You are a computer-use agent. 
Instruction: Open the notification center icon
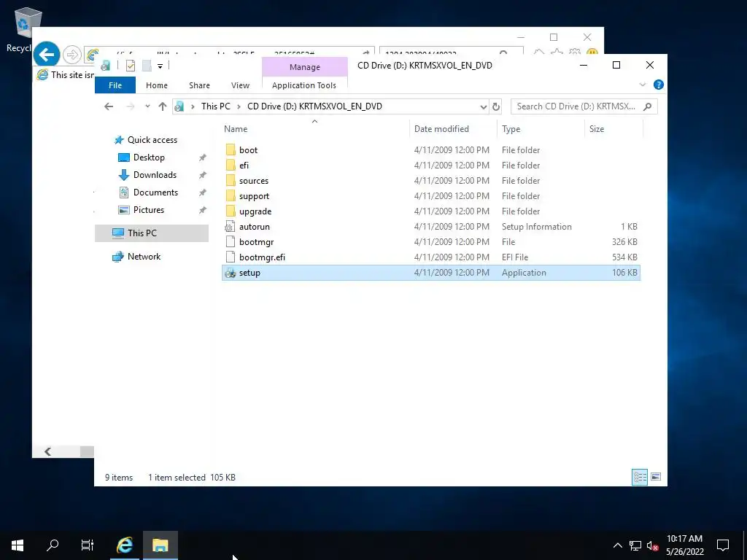tap(723, 545)
